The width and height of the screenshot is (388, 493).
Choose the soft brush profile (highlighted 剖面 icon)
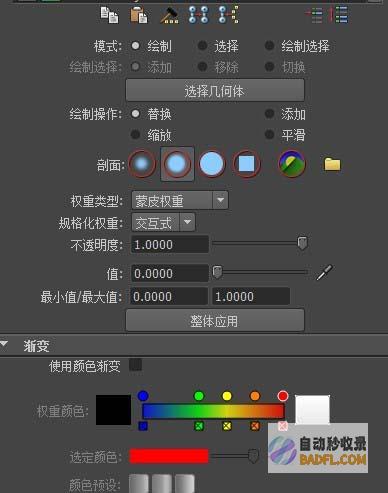coord(177,164)
